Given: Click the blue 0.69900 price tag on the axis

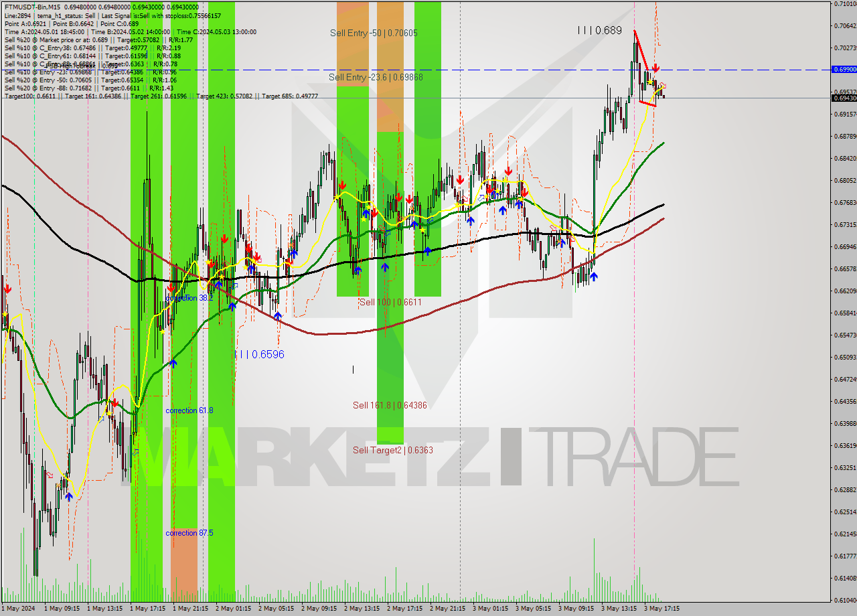Looking at the screenshot, I should 844,69.
